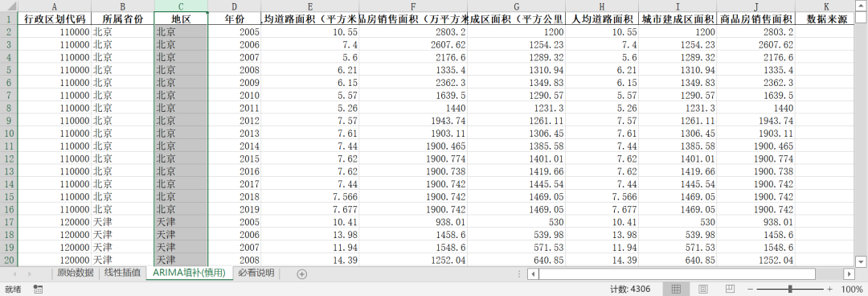Show previous sheet tabs arrow

[x=14, y=273]
